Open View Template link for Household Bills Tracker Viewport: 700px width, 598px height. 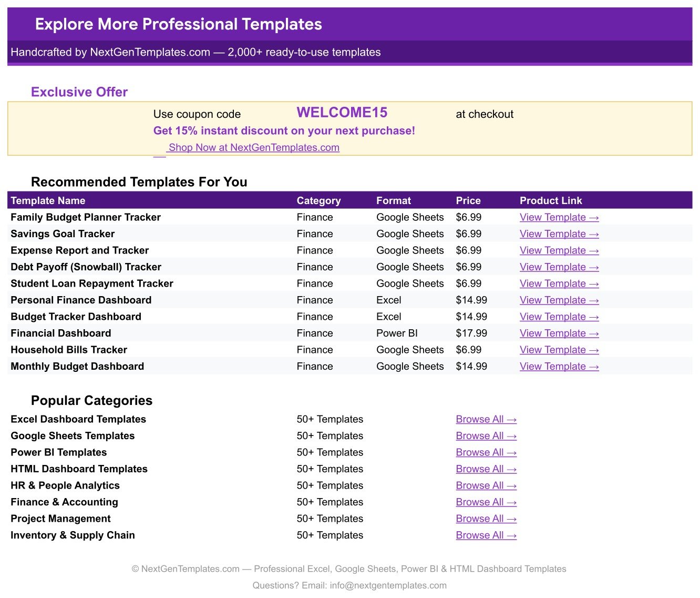[559, 350]
